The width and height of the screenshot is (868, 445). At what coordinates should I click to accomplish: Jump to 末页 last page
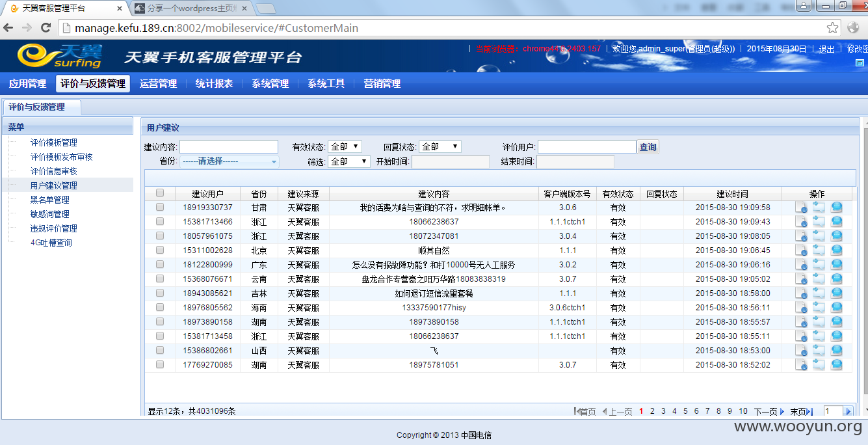pyautogui.click(x=801, y=412)
